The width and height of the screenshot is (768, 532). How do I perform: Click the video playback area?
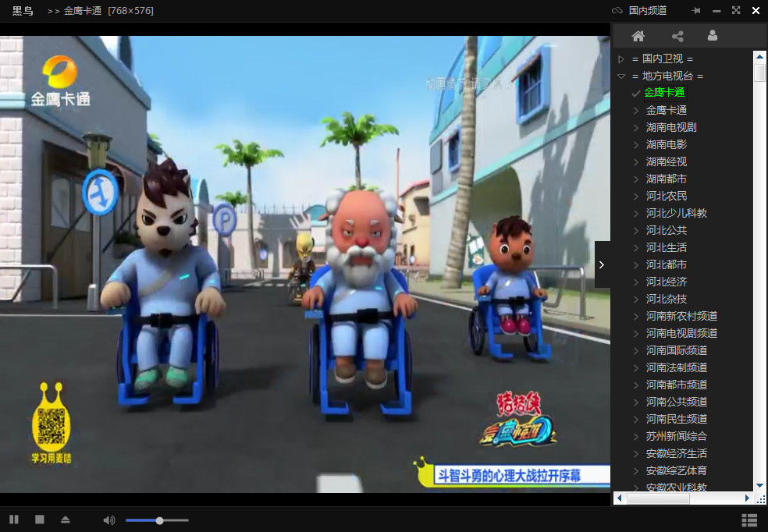305,264
